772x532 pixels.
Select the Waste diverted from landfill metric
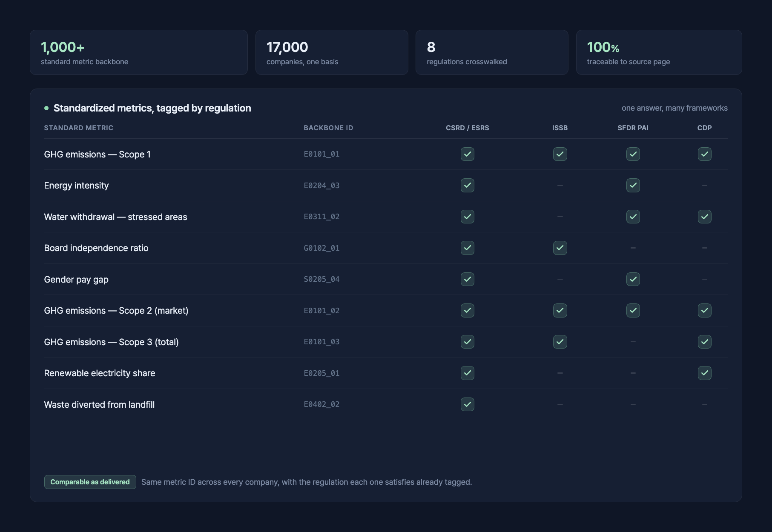(x=99, y=405)
